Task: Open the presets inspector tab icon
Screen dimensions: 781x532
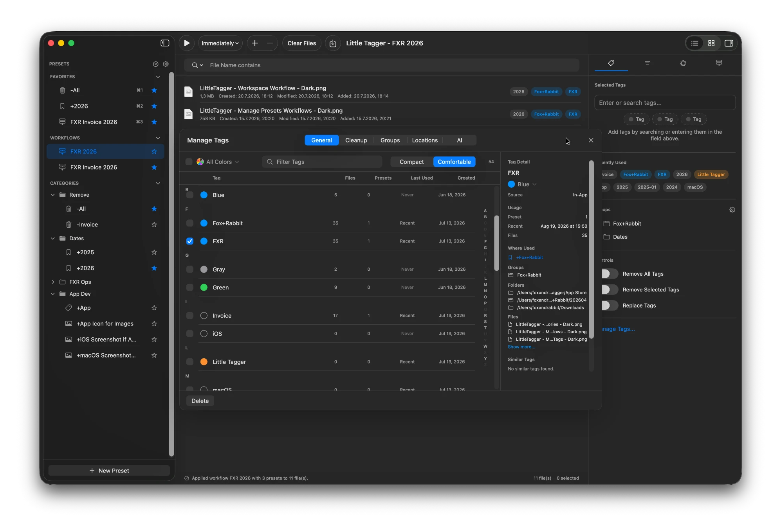Action: point(719,63)
